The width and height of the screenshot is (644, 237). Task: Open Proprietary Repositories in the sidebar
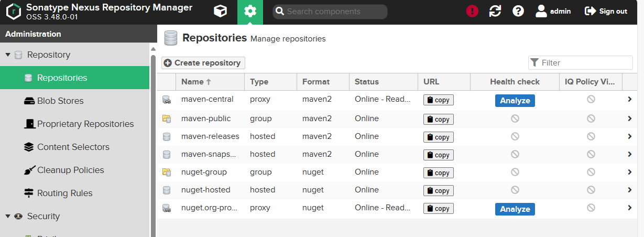(x=74, y=124)
